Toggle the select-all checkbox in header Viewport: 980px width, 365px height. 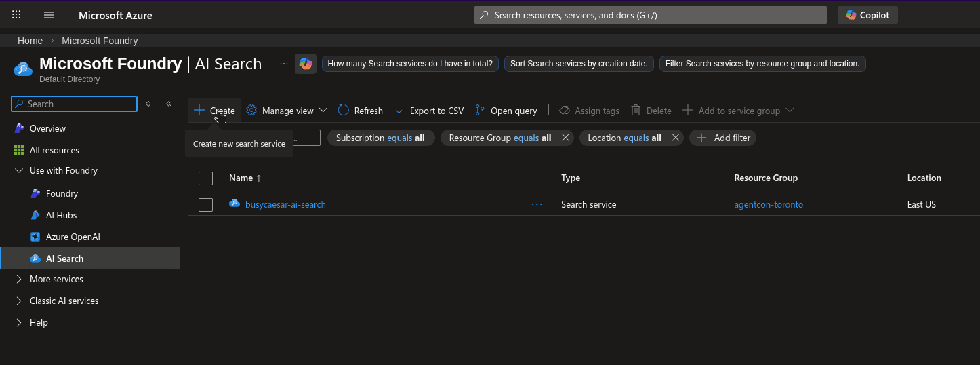point(205,178)
